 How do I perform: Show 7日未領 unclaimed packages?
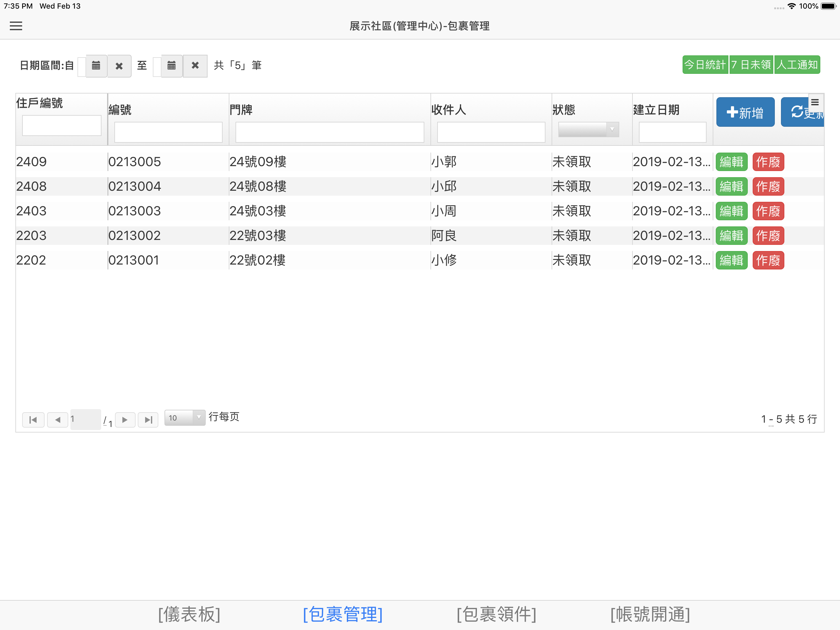(751, 65)
